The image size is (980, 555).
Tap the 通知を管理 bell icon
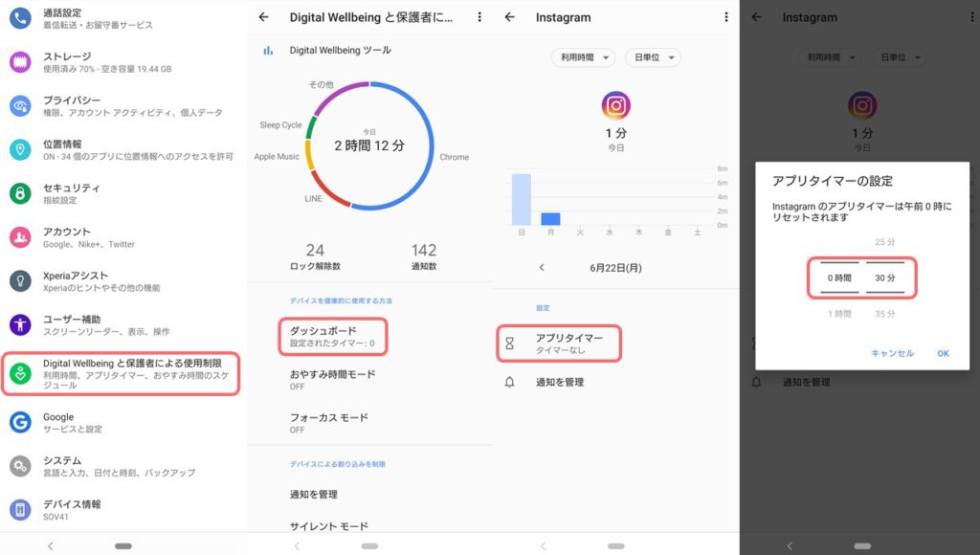point(509,382)
